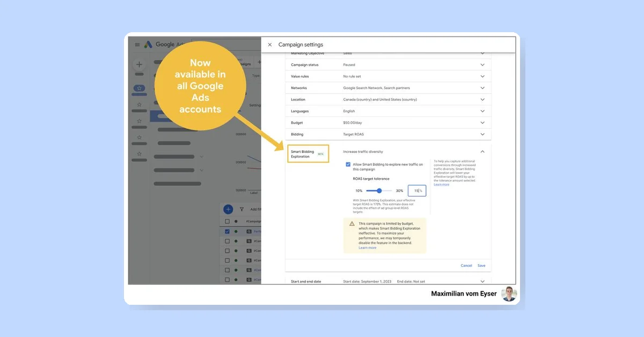
Task: Collapse the Smart Bidding Exploration section chevron
Action: click(482, 152)
